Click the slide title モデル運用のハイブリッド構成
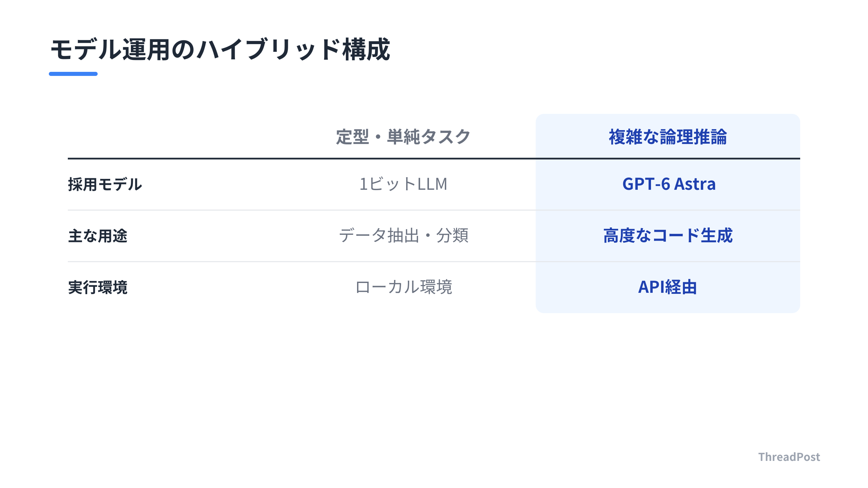 [x=220, y=49]
